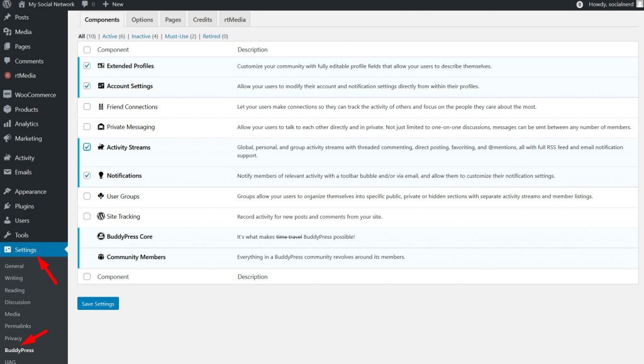Open the comments bubble in admin bar

(x=85, y=4)
